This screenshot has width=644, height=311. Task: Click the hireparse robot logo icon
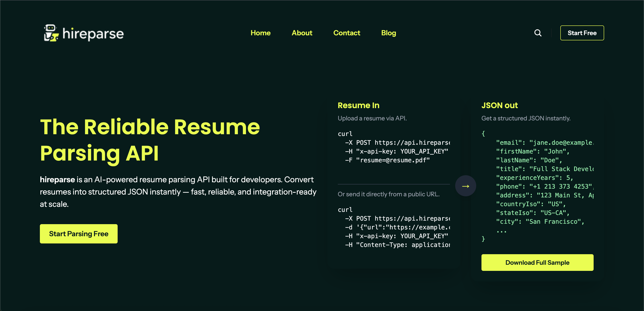51,33
